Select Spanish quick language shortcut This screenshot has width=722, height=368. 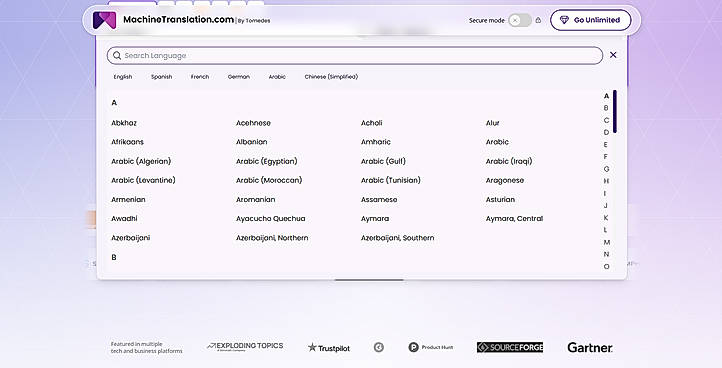[162, 77]
